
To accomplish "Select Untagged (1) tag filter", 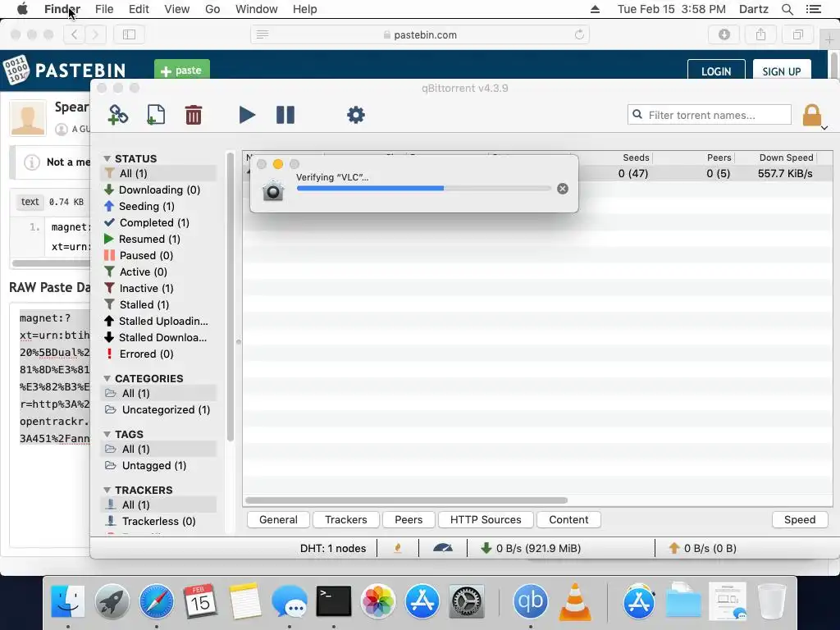I will click(x=158, y=466).
